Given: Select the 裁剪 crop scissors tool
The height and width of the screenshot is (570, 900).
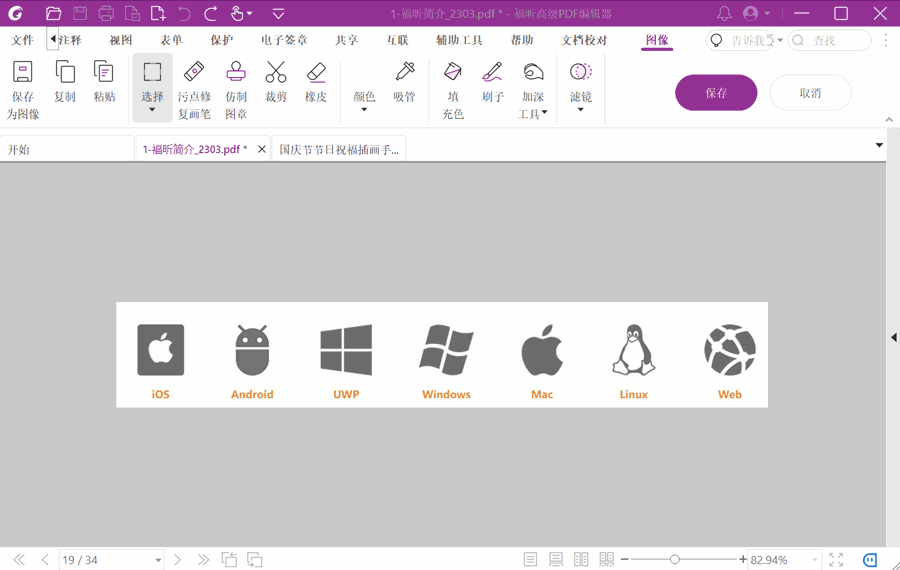Looking at the screenshot, I should (x=276, y=81).
